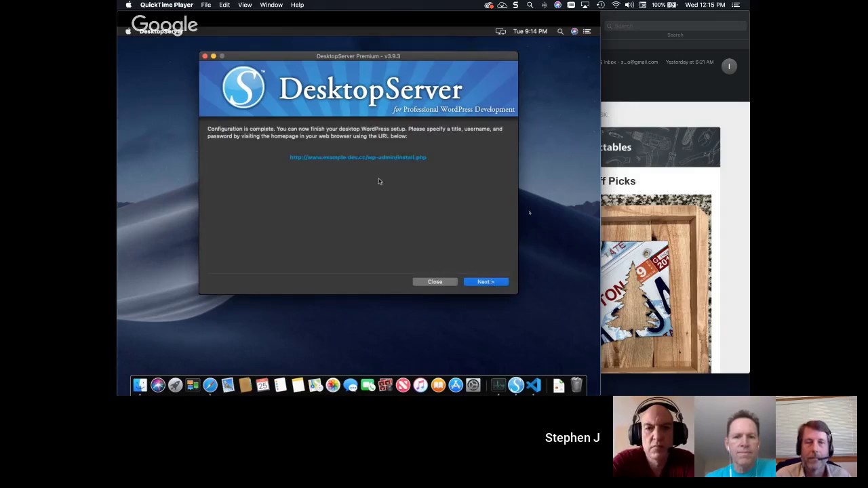
Task: Open App Store from the dock
Action: point(456,386)
